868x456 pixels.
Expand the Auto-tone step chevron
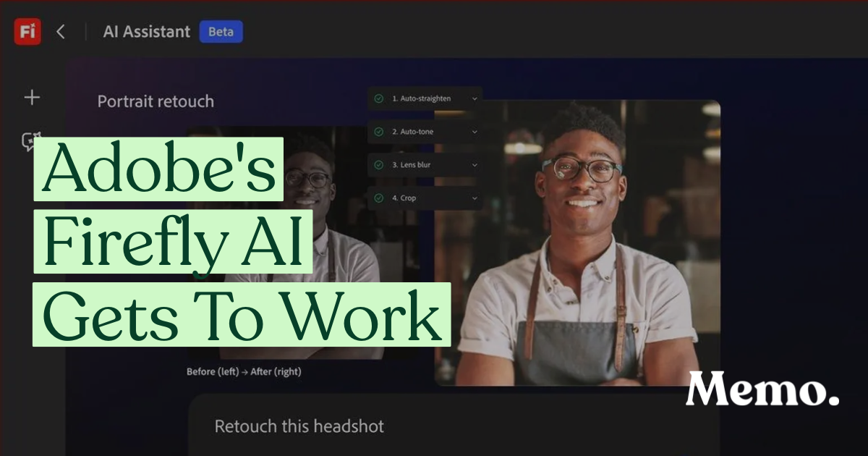pos(475,132)
